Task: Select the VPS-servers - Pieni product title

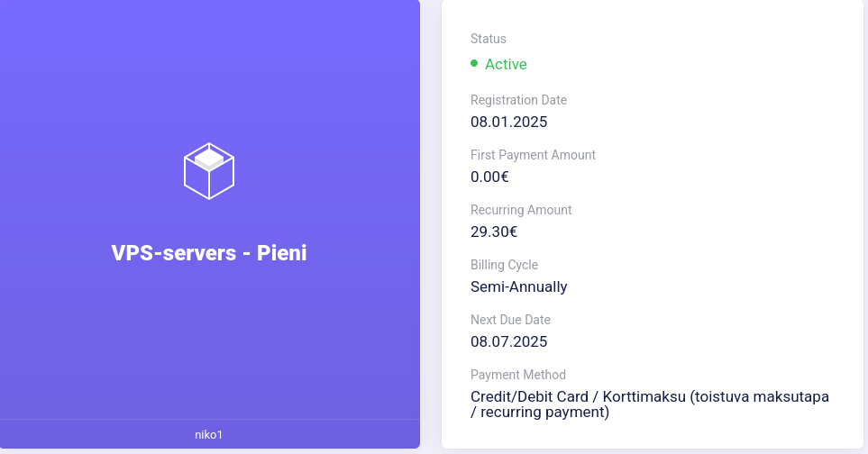Action: [x=209, y=253]
